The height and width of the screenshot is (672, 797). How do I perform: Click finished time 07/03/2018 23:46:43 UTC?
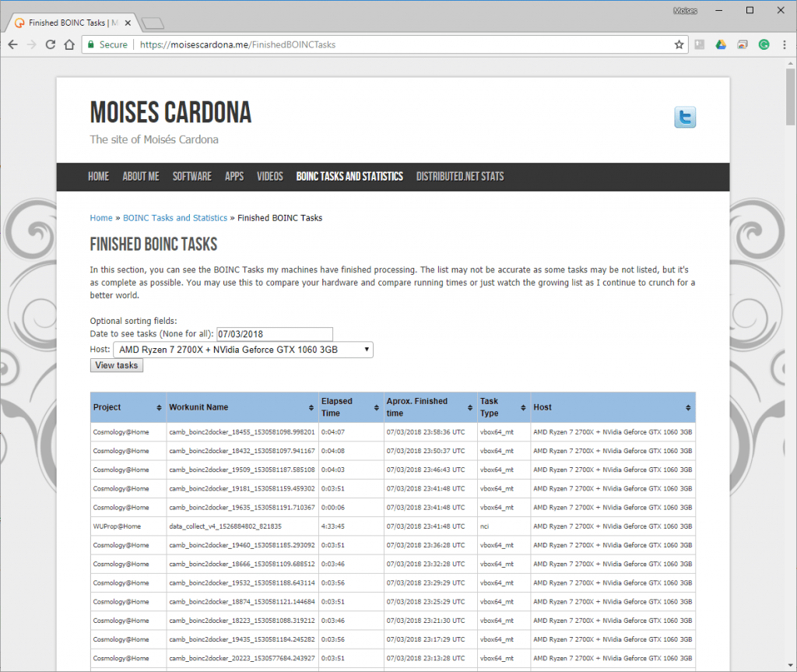pos(426,470)
